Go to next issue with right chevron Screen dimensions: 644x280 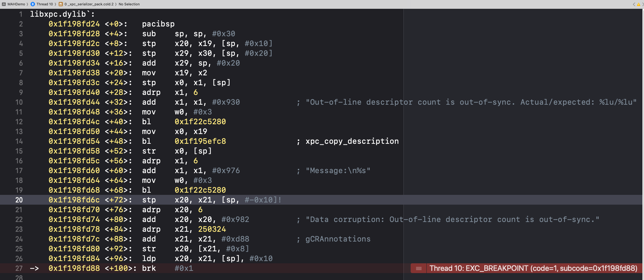(x=642, y=4)
